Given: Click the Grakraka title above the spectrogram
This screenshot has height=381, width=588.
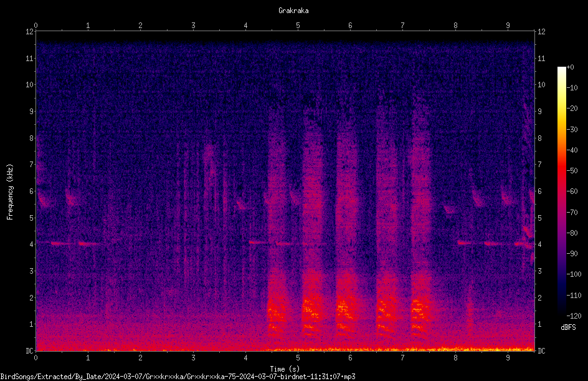Looking at the screenshot, I should pos(293,11).
